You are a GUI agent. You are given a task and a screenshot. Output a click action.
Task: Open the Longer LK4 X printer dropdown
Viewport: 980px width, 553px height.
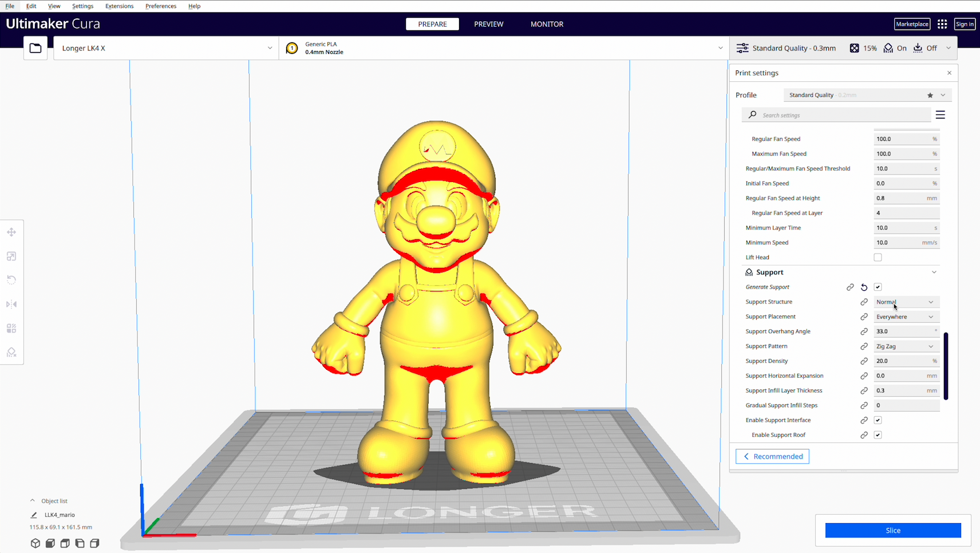166,48
